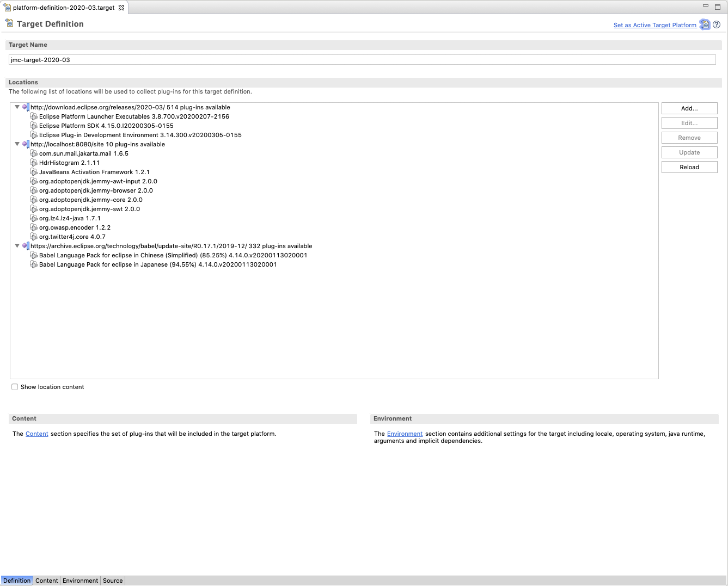Select Eclipse Platform SDK 4.15.0 entry
The image size is (728, 586).
click(x=106, y=126)
